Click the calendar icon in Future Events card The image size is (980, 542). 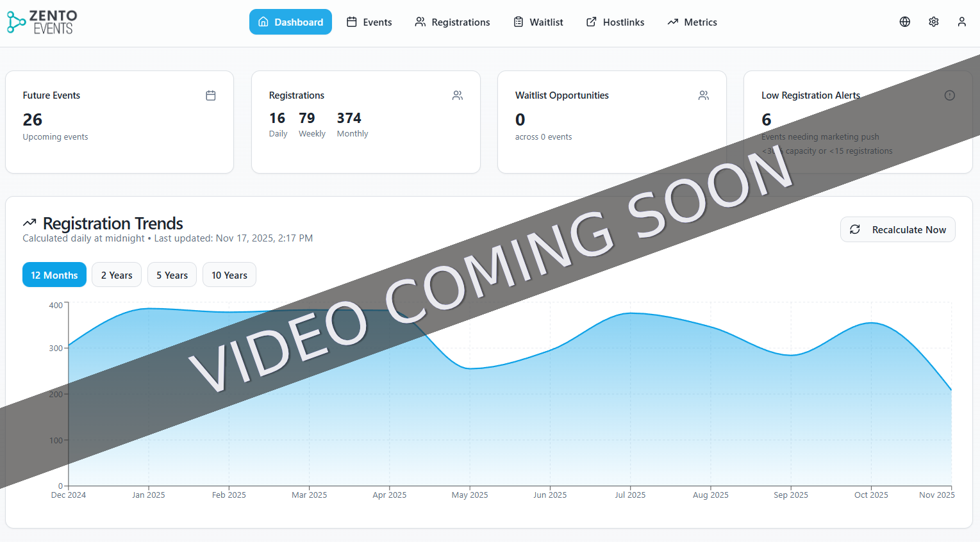[x=210, y=95]
